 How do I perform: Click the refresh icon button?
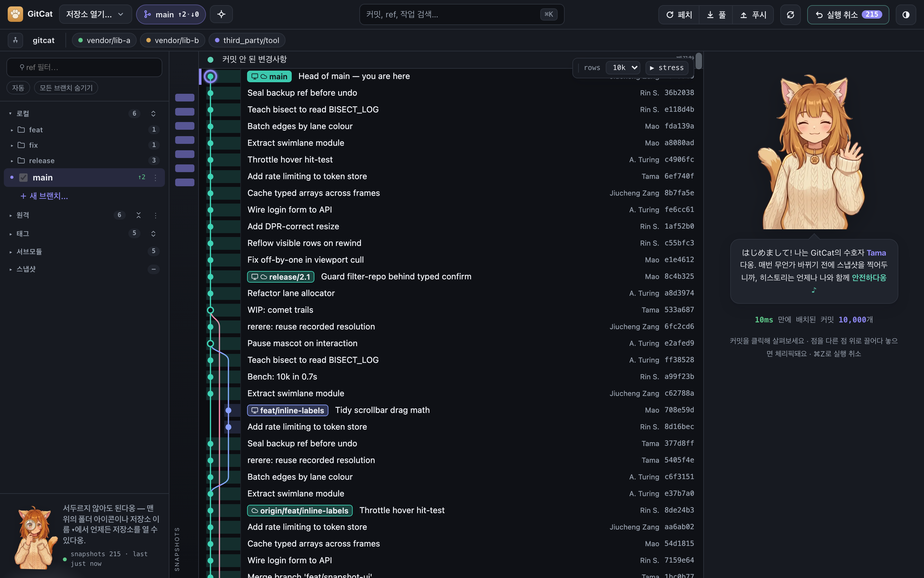pos(790,14)
